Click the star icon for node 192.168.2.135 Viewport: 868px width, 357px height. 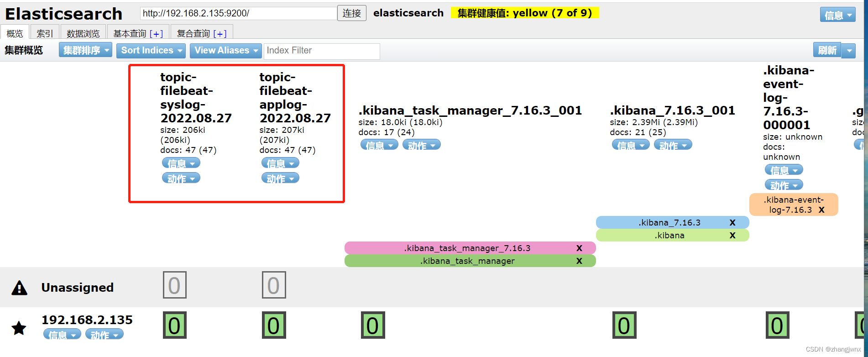[19, 327]
